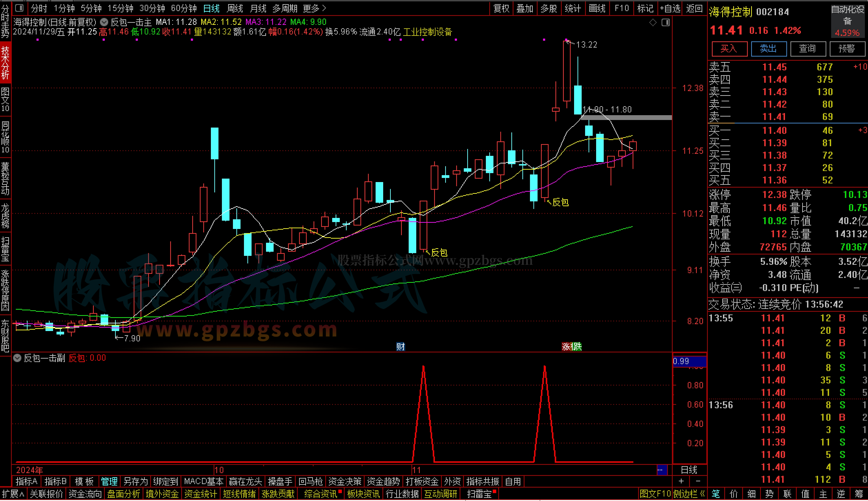Open the 笔 tick detail icon

point(716,494)
